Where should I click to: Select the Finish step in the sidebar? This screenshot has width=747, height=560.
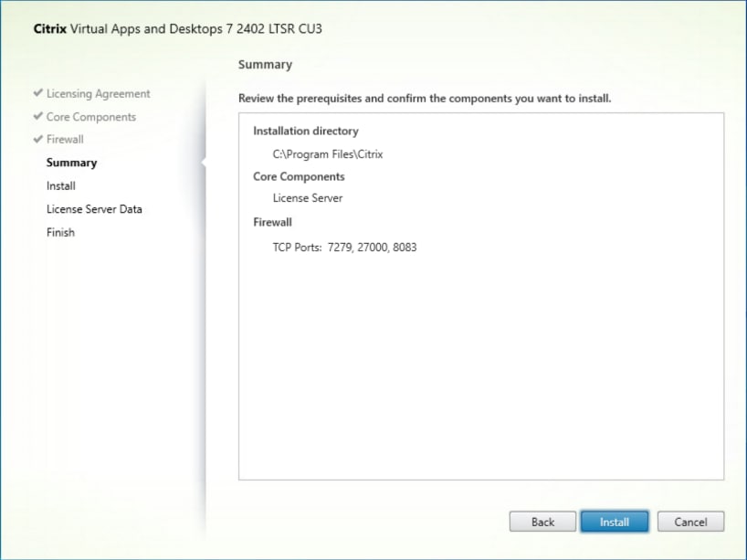point(60,233)
